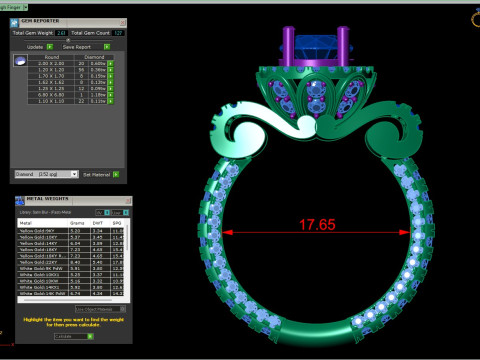Click the Set Material green arrow
This screenshot has width=480, height=360.
pyautogui.click(x=116, y=174)
